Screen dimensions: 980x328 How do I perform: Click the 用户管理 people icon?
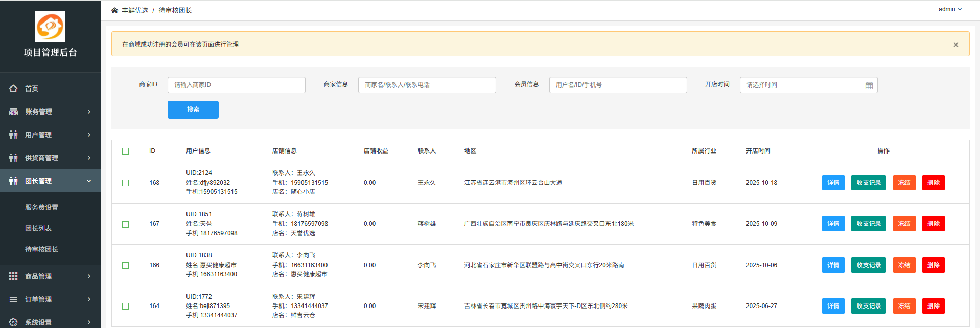[13, 135]
